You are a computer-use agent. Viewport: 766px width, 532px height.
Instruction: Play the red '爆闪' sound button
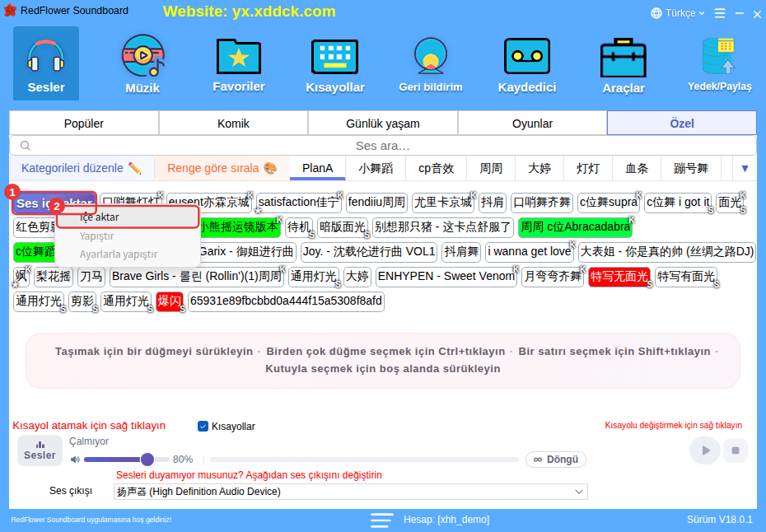(170, 301)
